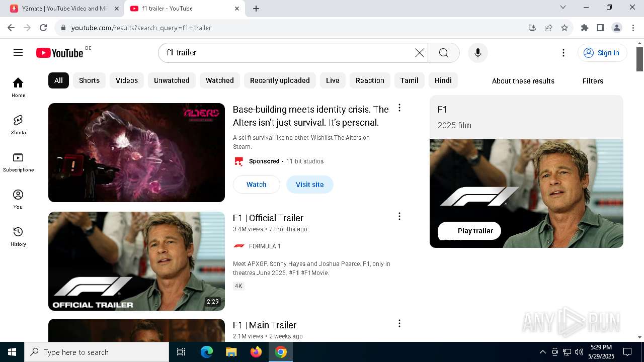Viewport: 644px width, 362px height.
Task: Open Microsoft Edge from taskbar
Action: 207,352
